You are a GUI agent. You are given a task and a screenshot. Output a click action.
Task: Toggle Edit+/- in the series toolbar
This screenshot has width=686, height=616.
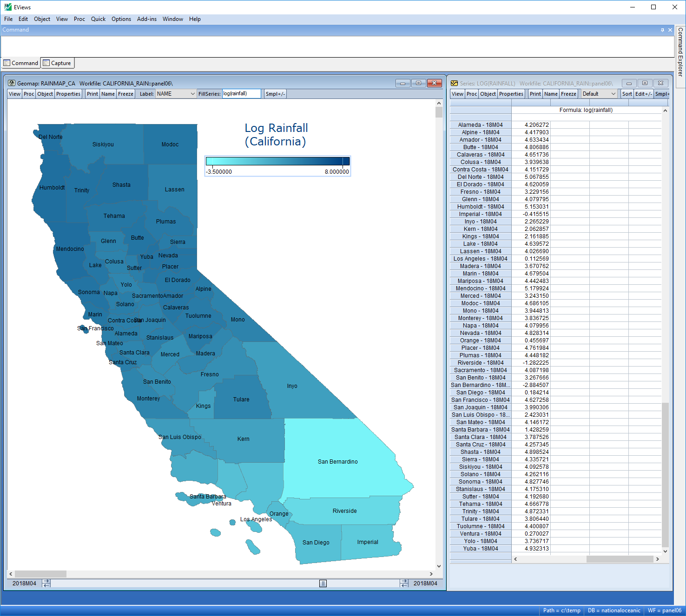coord(644,94)
